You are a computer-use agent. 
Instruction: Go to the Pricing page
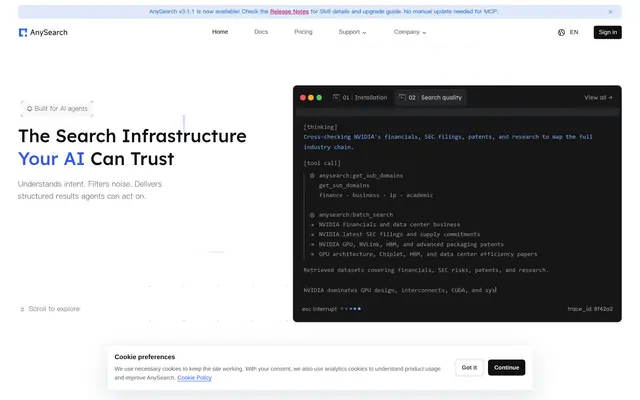(x=303, y=32)
